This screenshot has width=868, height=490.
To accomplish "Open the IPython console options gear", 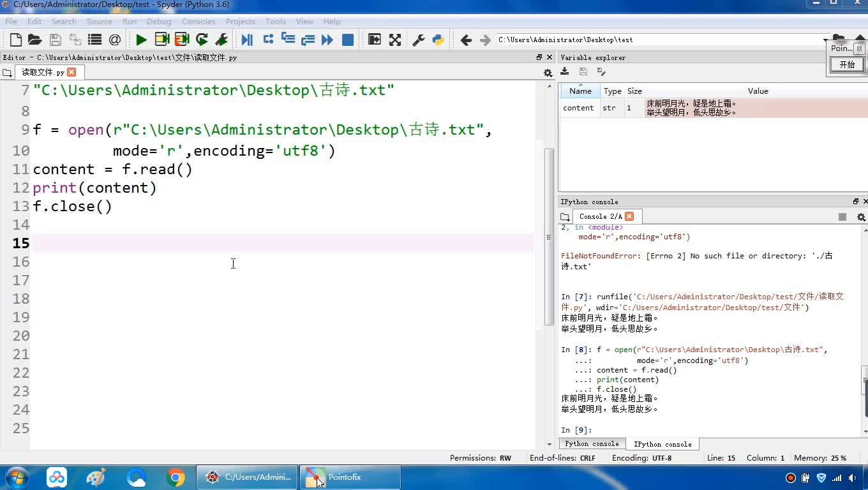I will pos(861,217).
